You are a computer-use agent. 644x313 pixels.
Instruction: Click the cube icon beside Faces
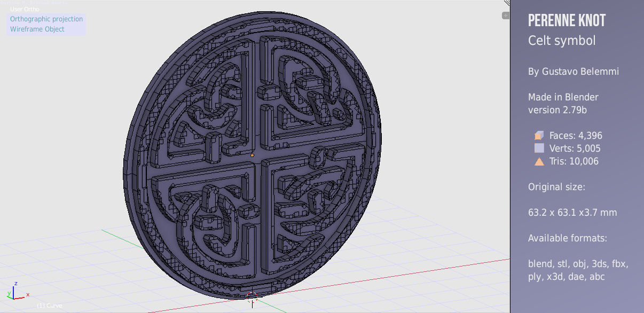coord(539,136)
